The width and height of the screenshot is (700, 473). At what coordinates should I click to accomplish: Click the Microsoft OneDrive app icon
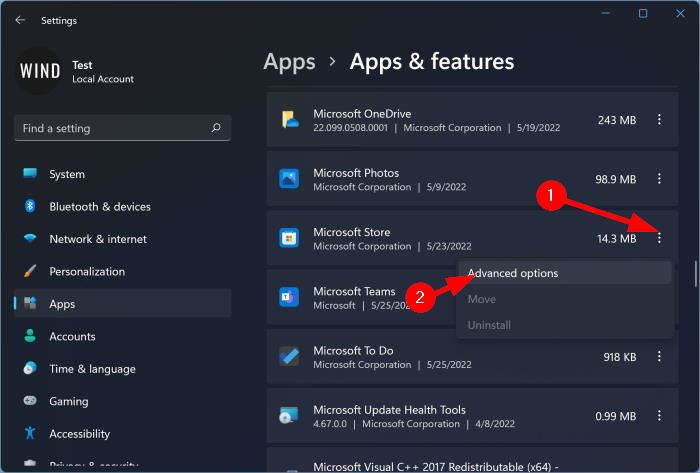[289, 120]
